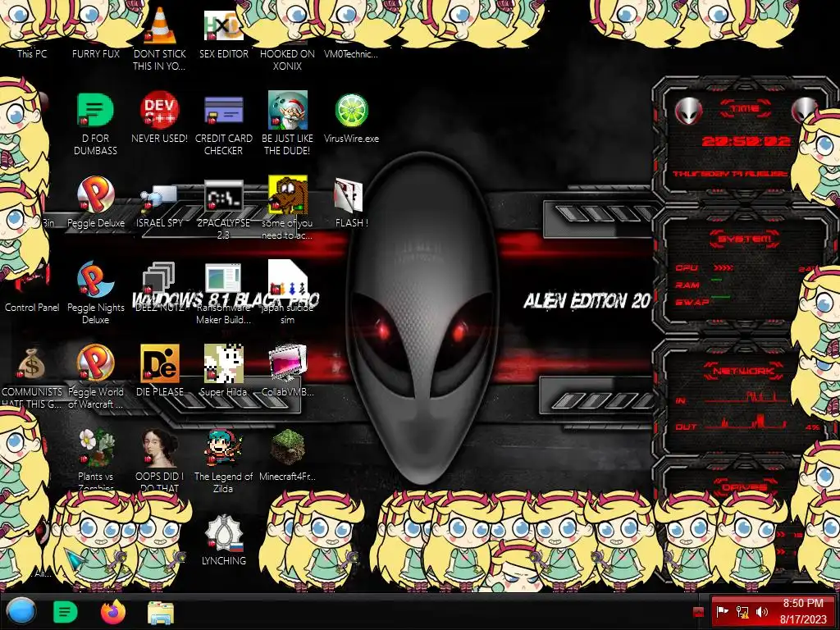
Task: Open the CollabVMB monitor icon
Action: [x=288, y=363]
